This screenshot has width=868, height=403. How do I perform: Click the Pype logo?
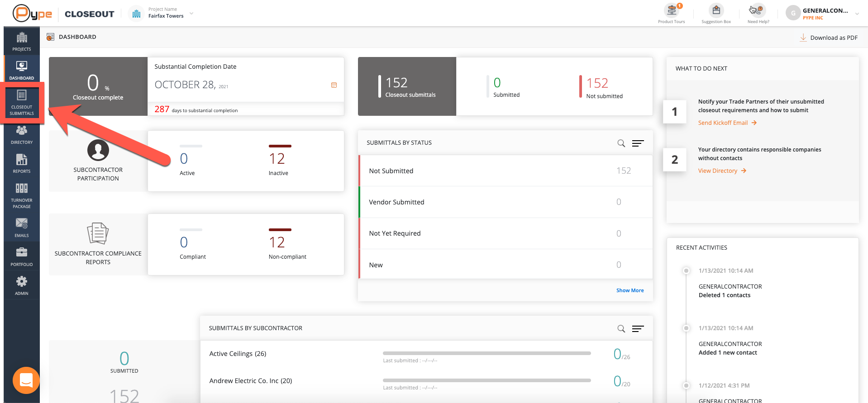pyautogui.click(x=32, y=14)
